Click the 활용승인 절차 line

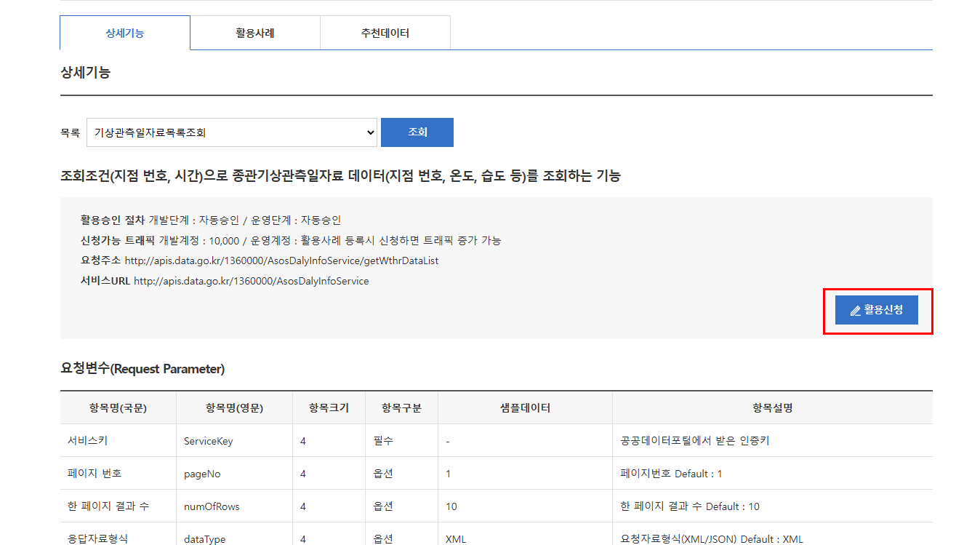(211, 220)
